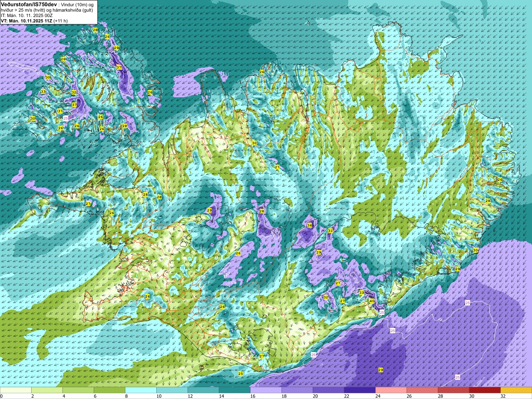Viewport: 532px width, 399px height.
Task: Click the 'VT: Mán. 10.11.2025 11Z' valid time line
Action: coord(27,21)
